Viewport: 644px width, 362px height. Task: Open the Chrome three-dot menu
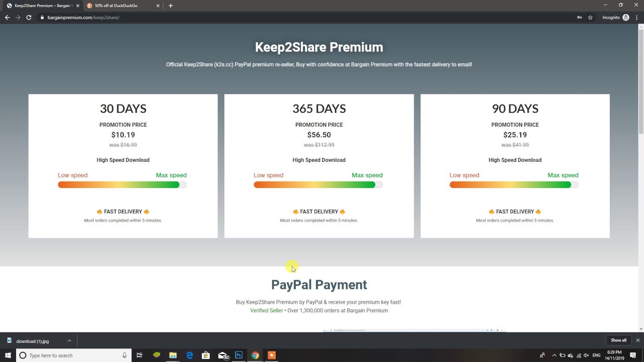pos(636,18)
